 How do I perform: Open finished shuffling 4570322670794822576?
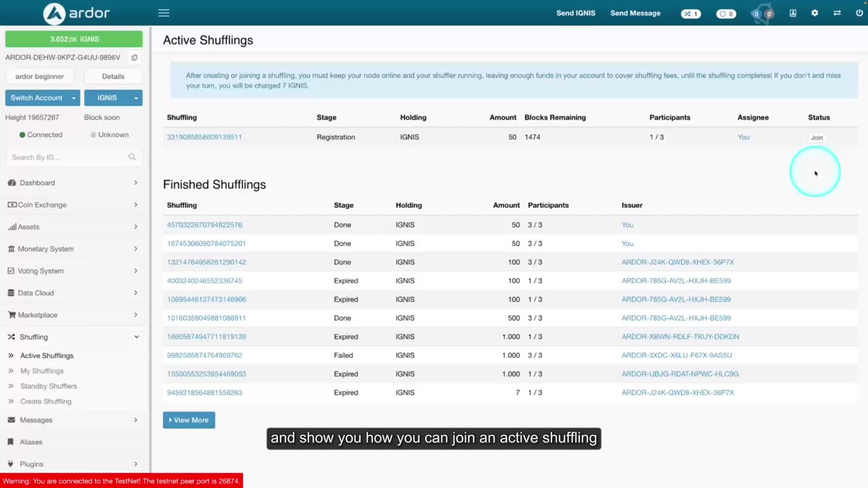click(204, 225)
